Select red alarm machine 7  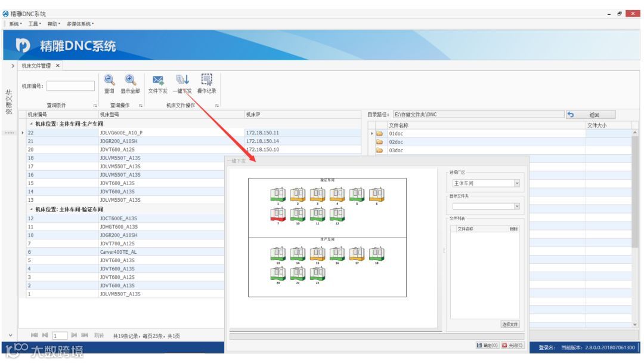[x=278, y=214]
